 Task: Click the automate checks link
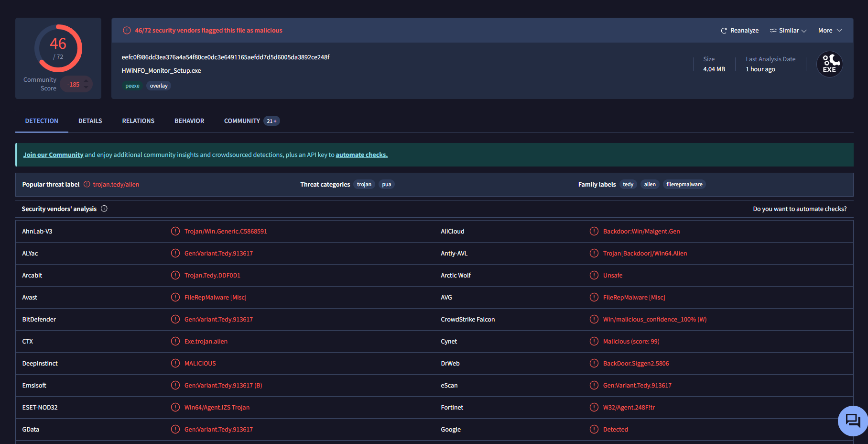pyautogui.click(x=361, y=155)
